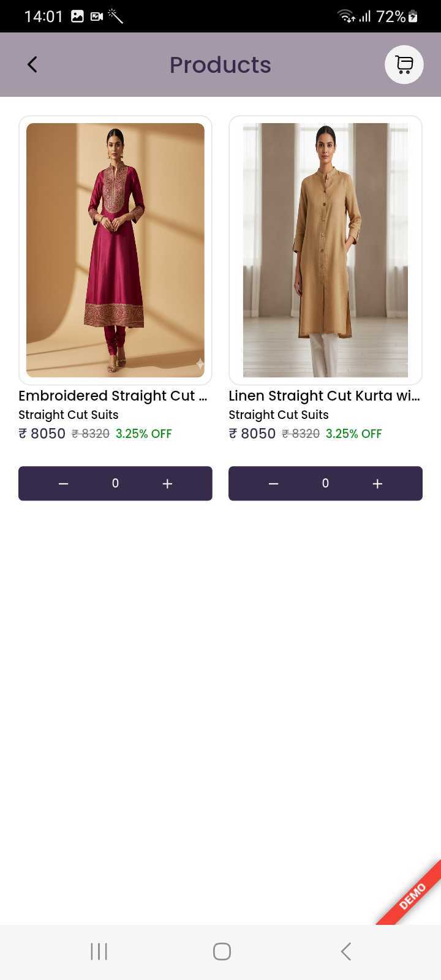441x980 pixels.
Task: Decrease quantity of Linen Straight Cut Kurta
Action: [x=273, y=484]
